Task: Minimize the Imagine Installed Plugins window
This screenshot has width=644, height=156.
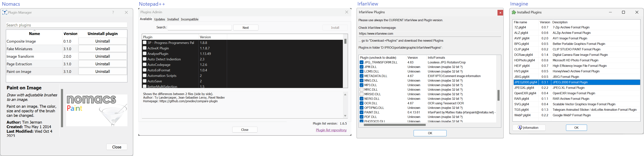Action: click(x=610, y=12)
